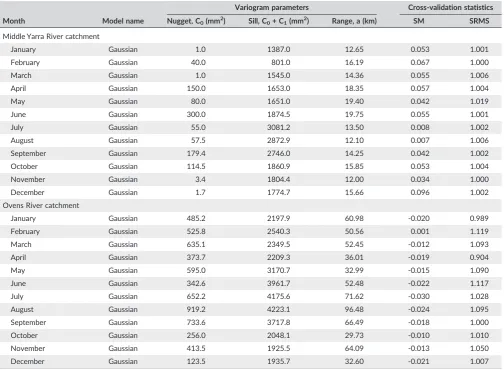Select sill value 1774.7
Image resolution: width=504 pixels, height=370 pixels.
279,192
